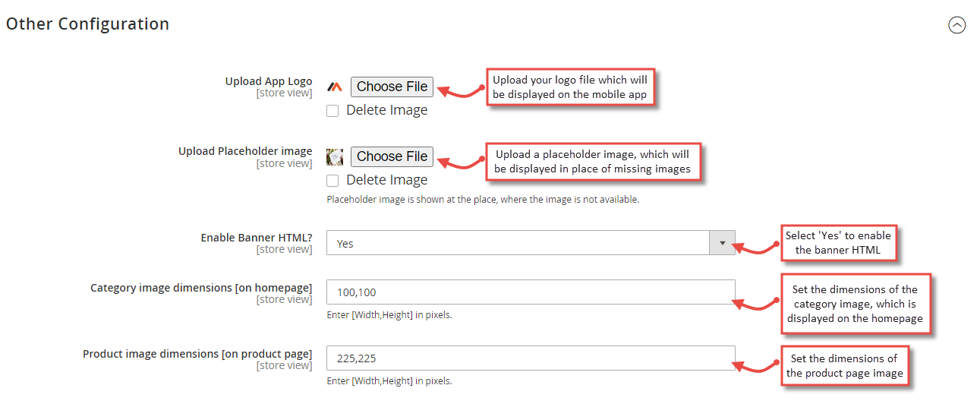Click the app logo thumbnail icon
The image size is (980, 404).
click(x=335, y=87)
